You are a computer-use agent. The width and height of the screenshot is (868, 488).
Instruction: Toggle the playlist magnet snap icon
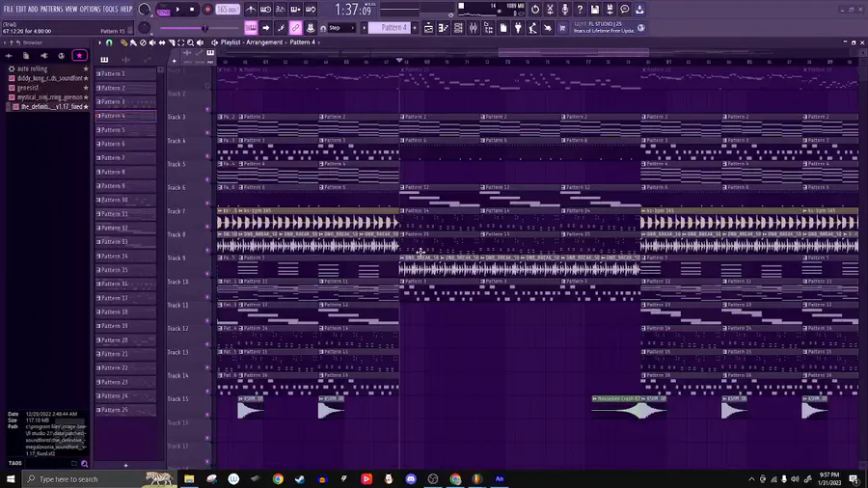(x=109, y=42)
